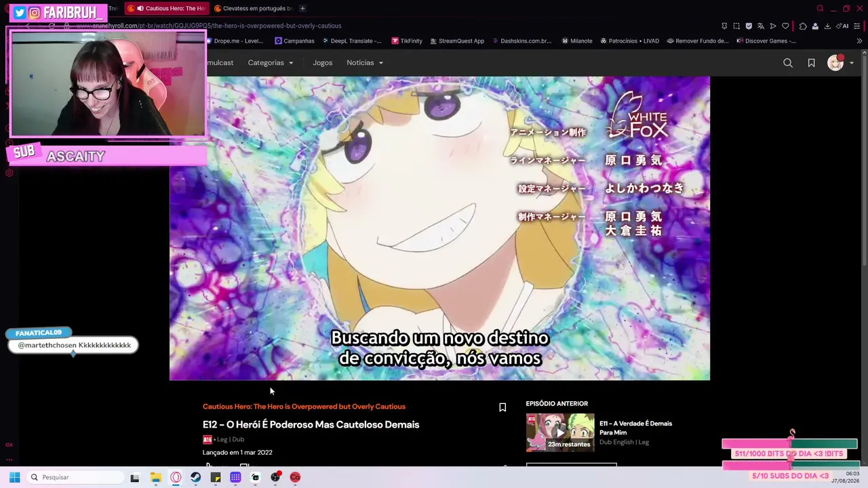Open the purple grid taskbar app
The height and width of the screenshot is (488, 868).
click(x=235, y=477)
